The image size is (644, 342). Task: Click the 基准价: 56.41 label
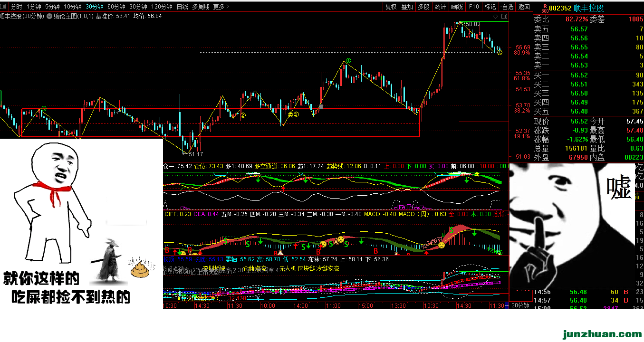tap(113, 16)
